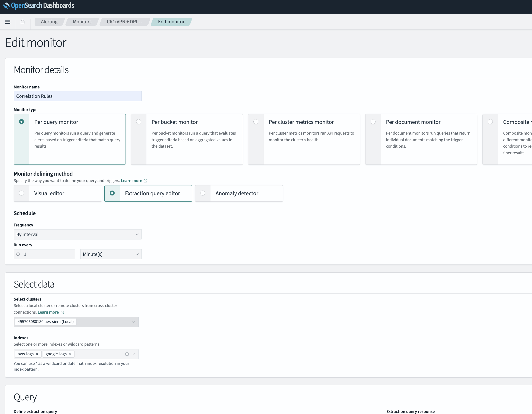This screenshot has height=414, width=532.
Task: Open Learn more link under defining method
Action: coord(131,181)
